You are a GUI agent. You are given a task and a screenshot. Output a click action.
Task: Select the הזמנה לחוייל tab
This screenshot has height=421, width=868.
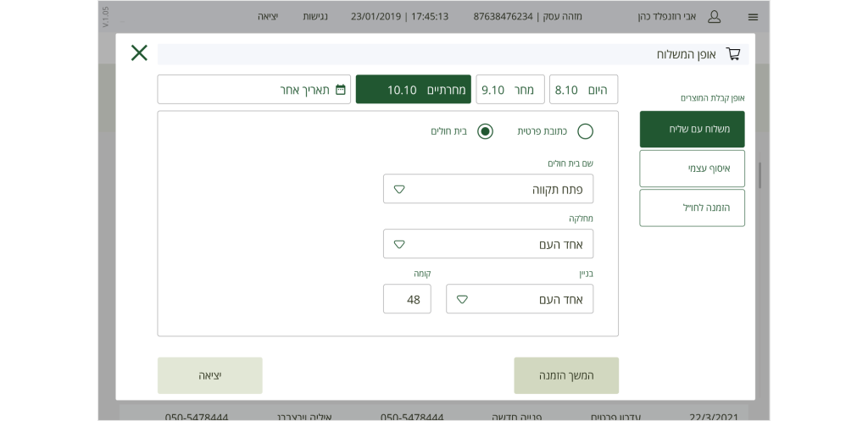point(692,208)
